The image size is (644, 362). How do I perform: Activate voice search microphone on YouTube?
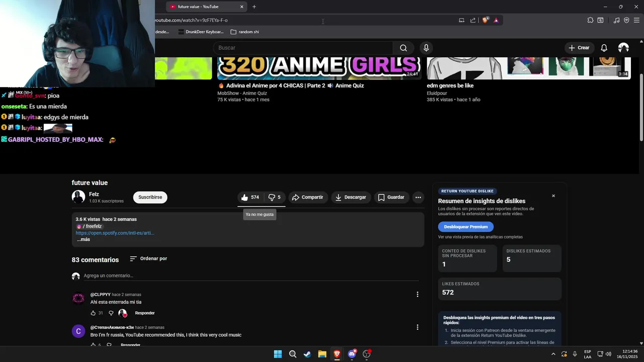[426, 48]
